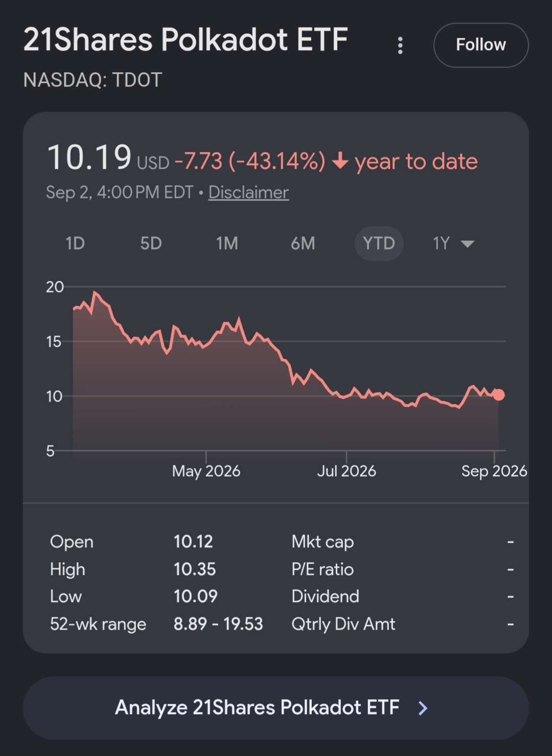Tap the 10.19 USD price heading
Viewport: 552px width, 756px height.
point(108,158)
